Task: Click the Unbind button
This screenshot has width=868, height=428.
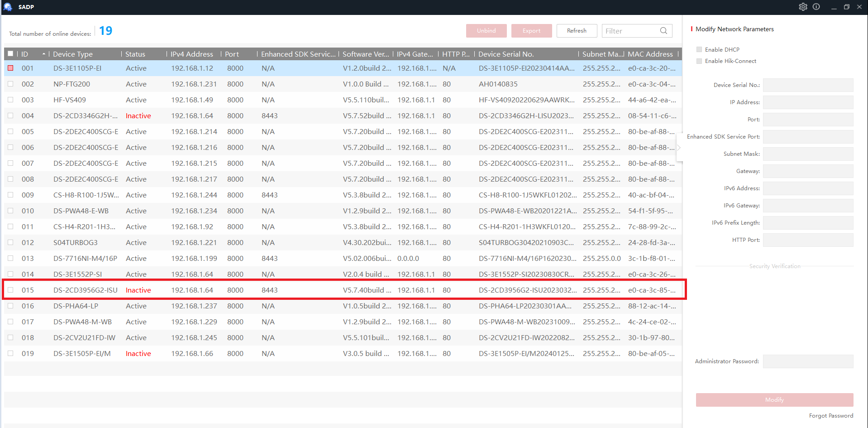Action: (x=486, y=31)
